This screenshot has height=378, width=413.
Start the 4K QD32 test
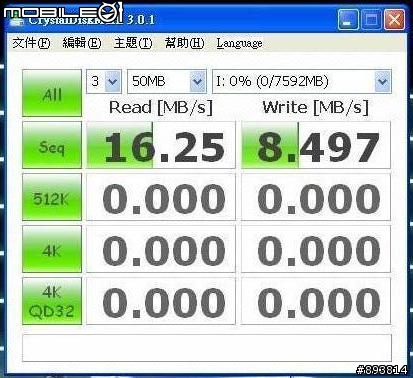coord(52,301)
